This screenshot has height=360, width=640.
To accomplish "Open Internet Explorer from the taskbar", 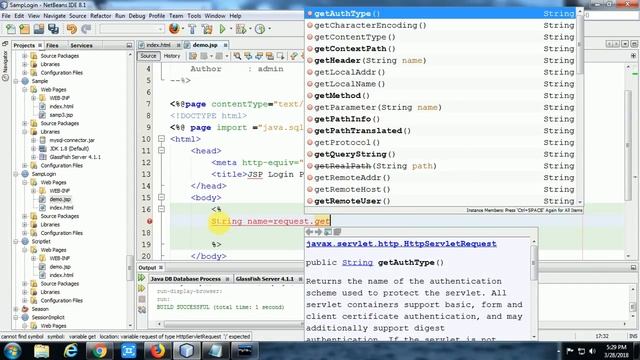I will tap(71, 351).
